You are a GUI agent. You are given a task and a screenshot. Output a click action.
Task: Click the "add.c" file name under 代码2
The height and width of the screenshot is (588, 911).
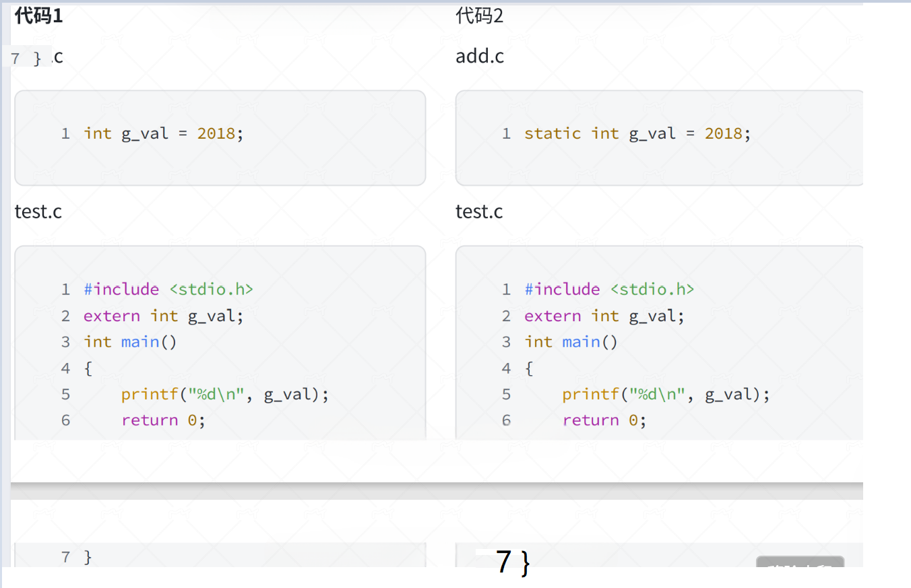[x=480, y=56]
